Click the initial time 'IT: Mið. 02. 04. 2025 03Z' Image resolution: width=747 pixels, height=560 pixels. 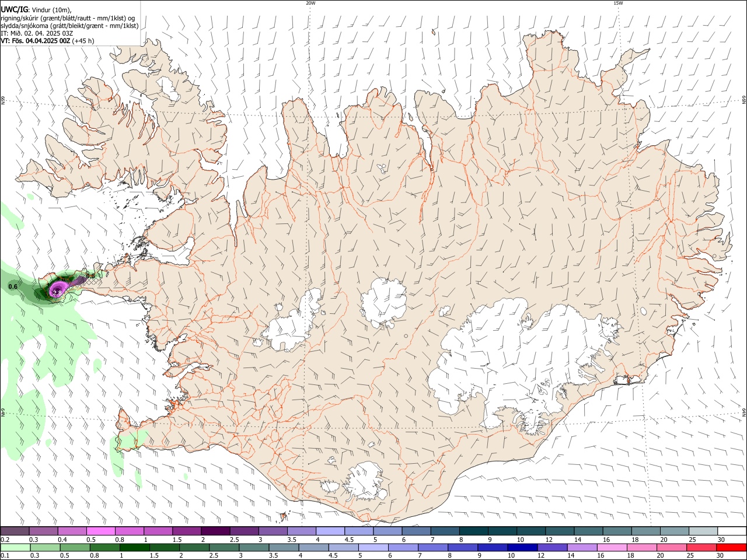37,33
